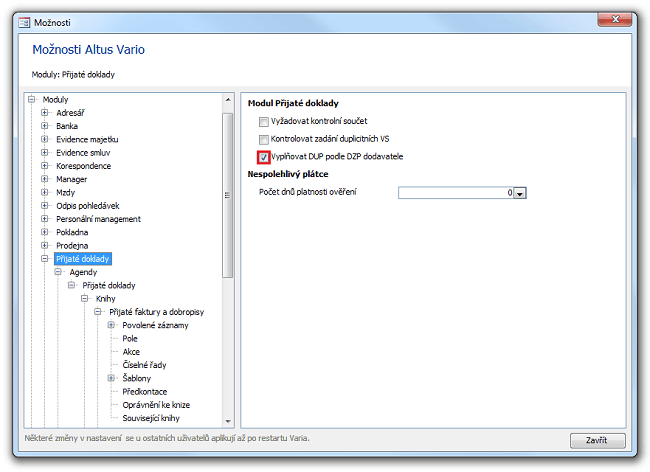This screenshot has height=472, width=650.
Task: Select Povolené záznamy tree item
Action: tap(155, 325)
